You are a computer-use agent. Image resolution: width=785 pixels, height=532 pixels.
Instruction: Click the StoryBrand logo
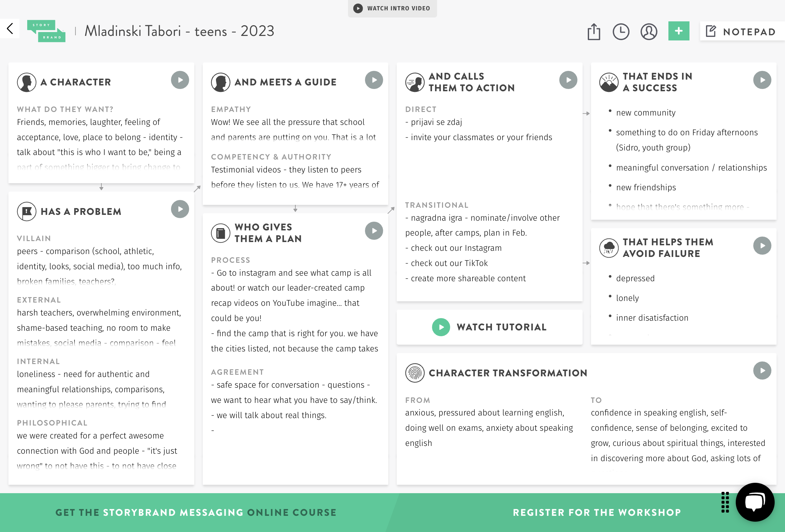[46, 31]
